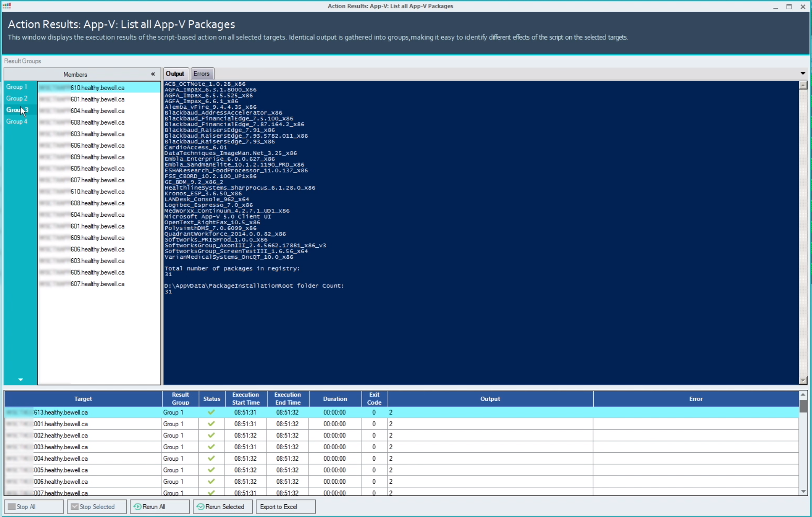The height and width of the screenshot is (517, 812).
Task: Select 003.healthy.bewell.ca target cell
Action: [x=83, y=447]
